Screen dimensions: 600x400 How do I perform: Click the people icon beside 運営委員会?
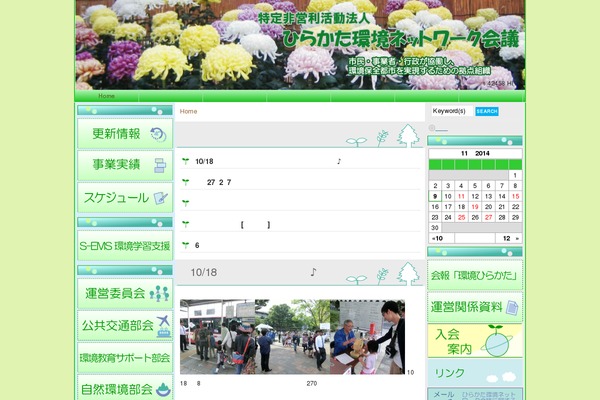(159, 293)
